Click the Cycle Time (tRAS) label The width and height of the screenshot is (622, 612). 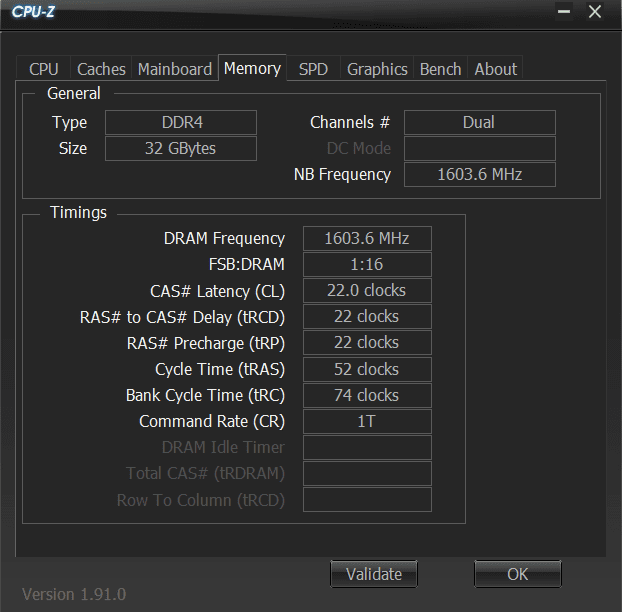220,370
